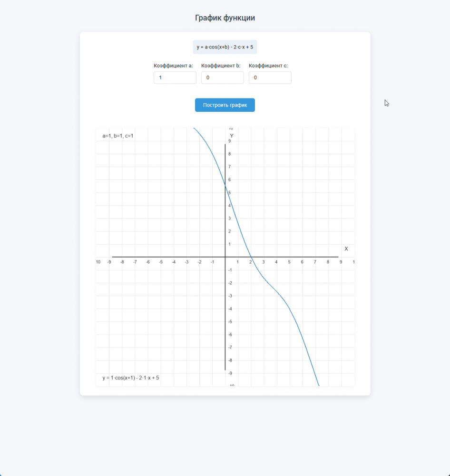The height and width of the screenshot is (476, 450).
Task: Click tick label 8 on vertical axis
Action: (229, 154)
